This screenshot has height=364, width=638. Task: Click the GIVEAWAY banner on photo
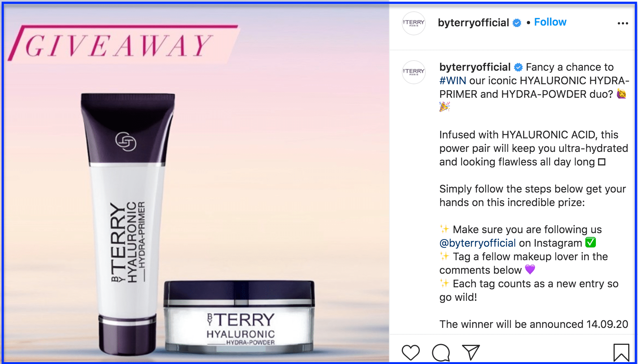(x=122, y=44)
